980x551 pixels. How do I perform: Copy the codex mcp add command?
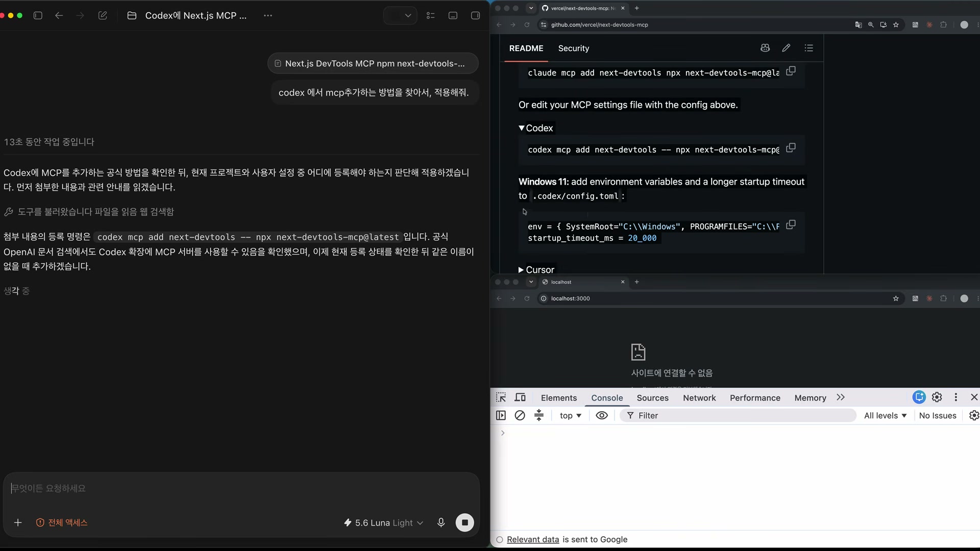pyautogui.click(x=791, y=148)
